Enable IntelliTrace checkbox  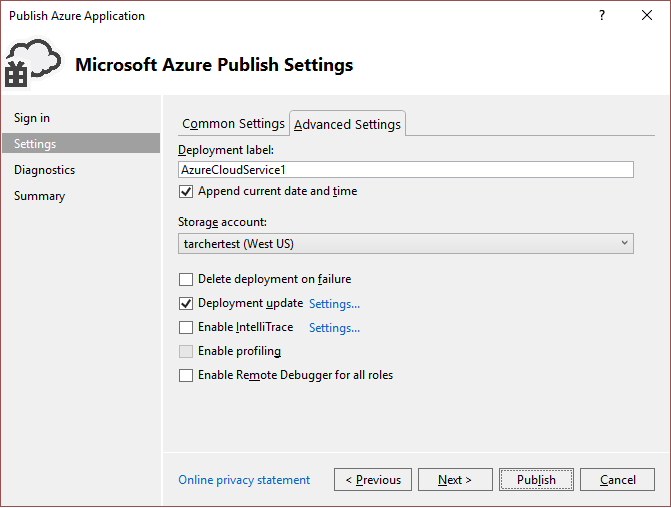point(186,327)
